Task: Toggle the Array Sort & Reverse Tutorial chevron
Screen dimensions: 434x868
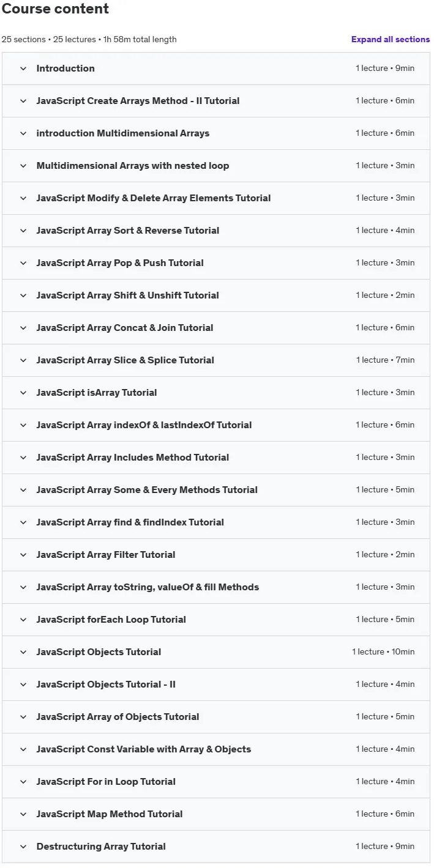Action: tap(23, 231)
